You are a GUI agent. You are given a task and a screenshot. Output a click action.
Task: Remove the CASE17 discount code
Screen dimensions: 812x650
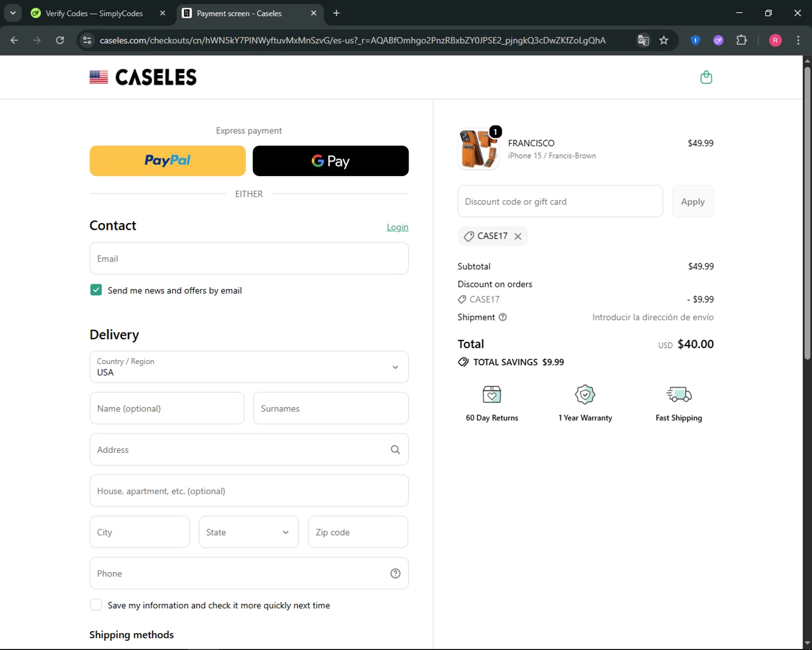518,236
